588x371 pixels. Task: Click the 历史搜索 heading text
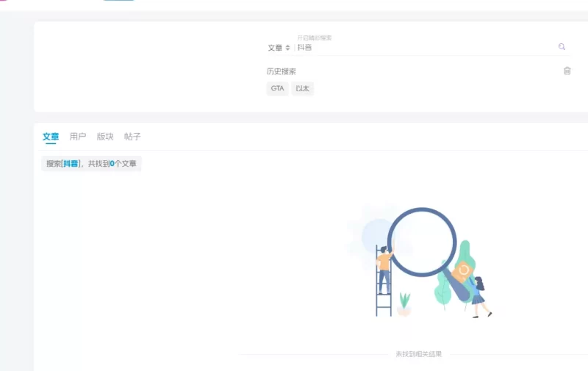coord(282,71)
